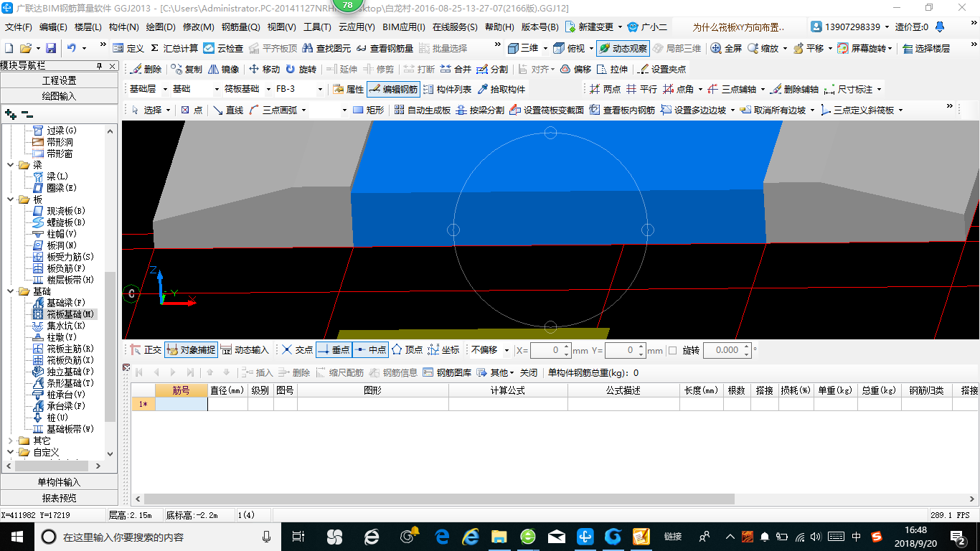This screenshot has height=551, width=980.
Task: Open the 筏板基础 component type dropdown
Action: tap(269, 89)
